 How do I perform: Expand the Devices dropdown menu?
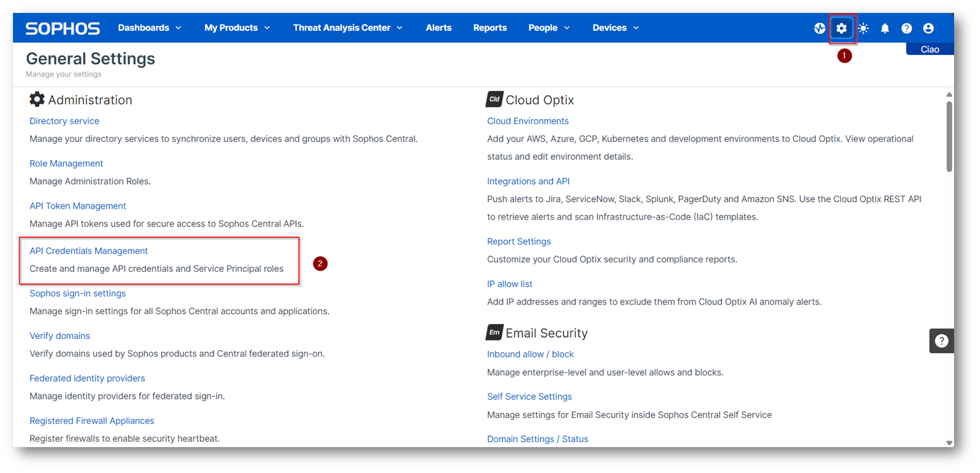click(x=616, y=28)
